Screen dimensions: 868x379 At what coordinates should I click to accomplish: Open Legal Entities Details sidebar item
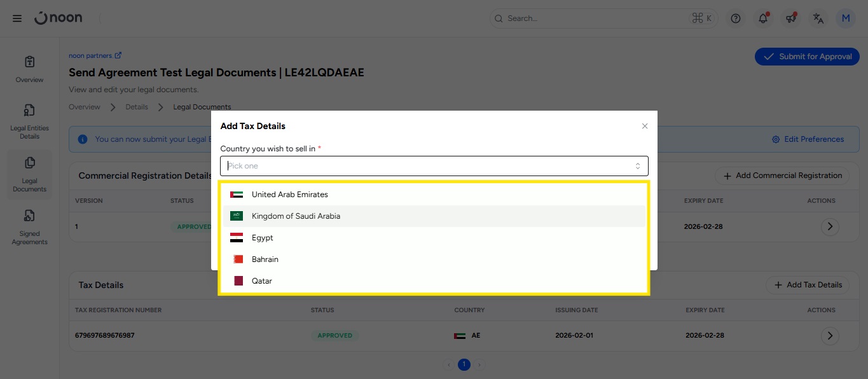[30, 121]
